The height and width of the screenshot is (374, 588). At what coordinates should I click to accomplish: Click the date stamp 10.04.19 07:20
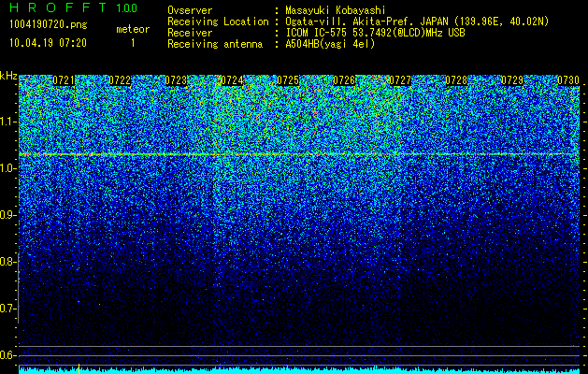pyautogui.click(x=48, y=43)
